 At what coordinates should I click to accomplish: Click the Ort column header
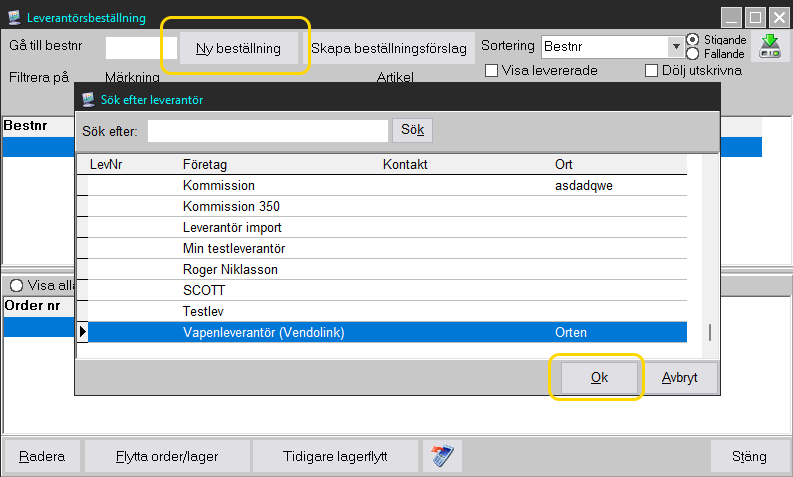(564, 164)
